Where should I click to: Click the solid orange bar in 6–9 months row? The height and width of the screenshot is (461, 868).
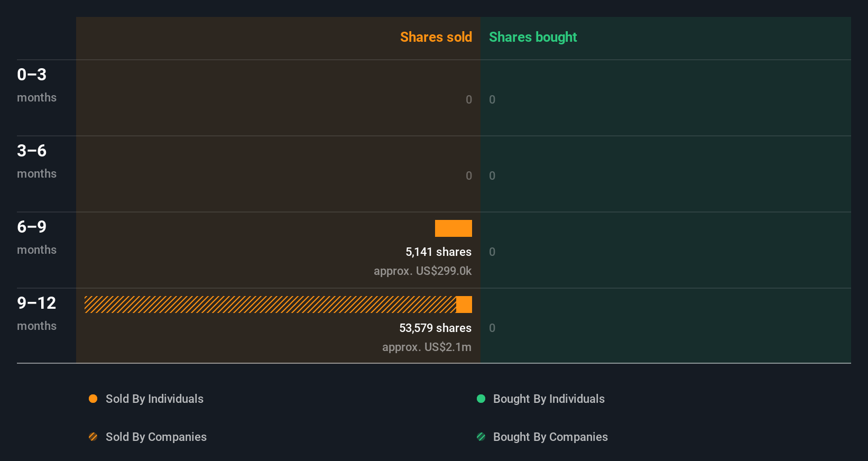(454, 228)
